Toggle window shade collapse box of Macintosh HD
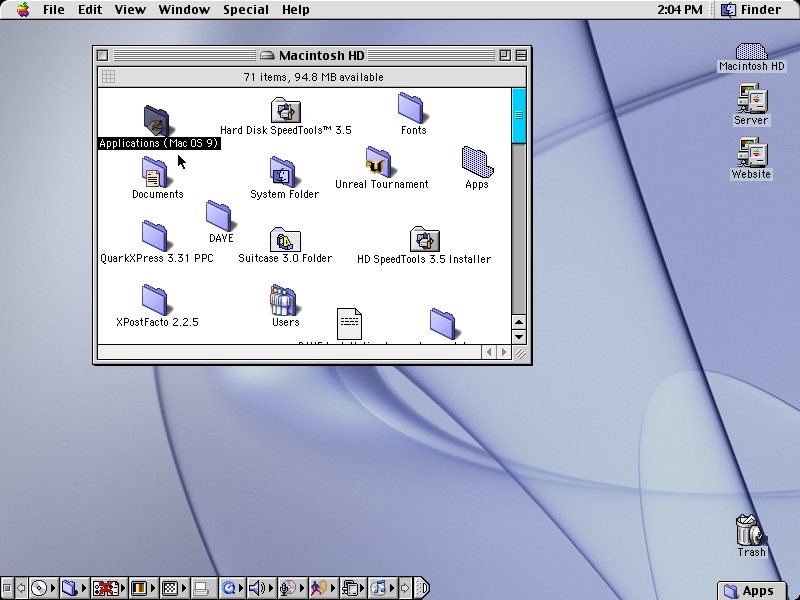Image resolution: width=800 pixels, height=600 pixels. tap(522, 55)
